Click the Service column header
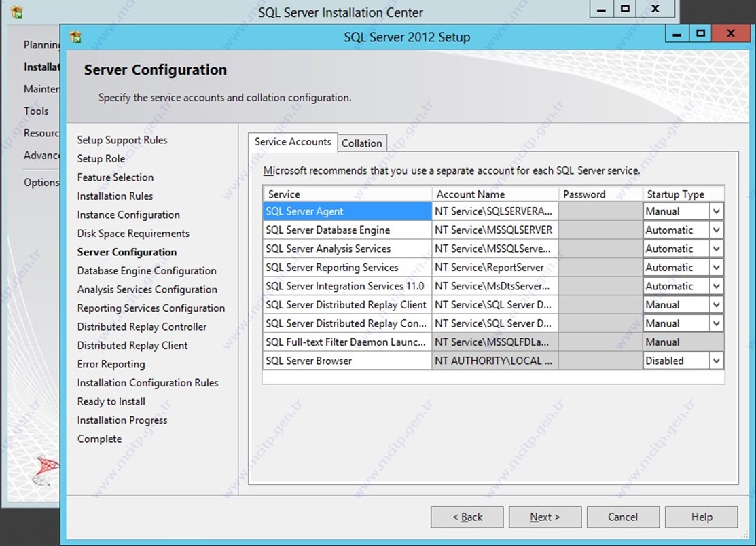The height and width of the screenshot is (546, 756). pos(347,194)
